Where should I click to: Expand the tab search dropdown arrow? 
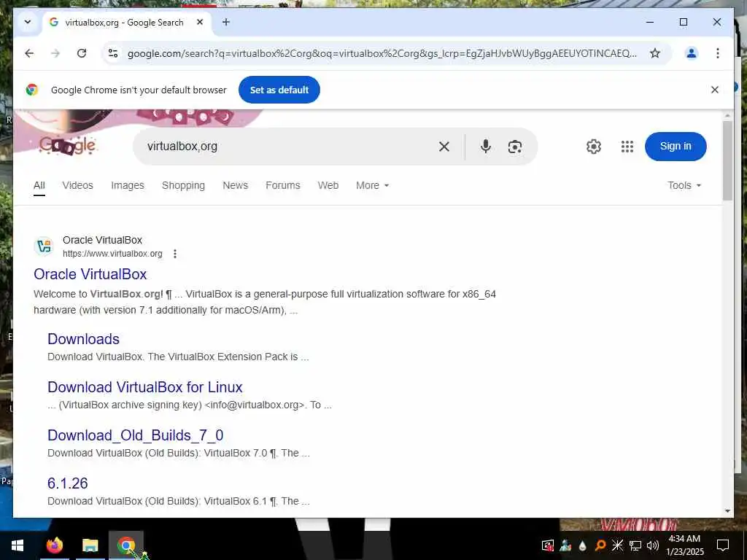pyautogui.click(x=28, y=22)
